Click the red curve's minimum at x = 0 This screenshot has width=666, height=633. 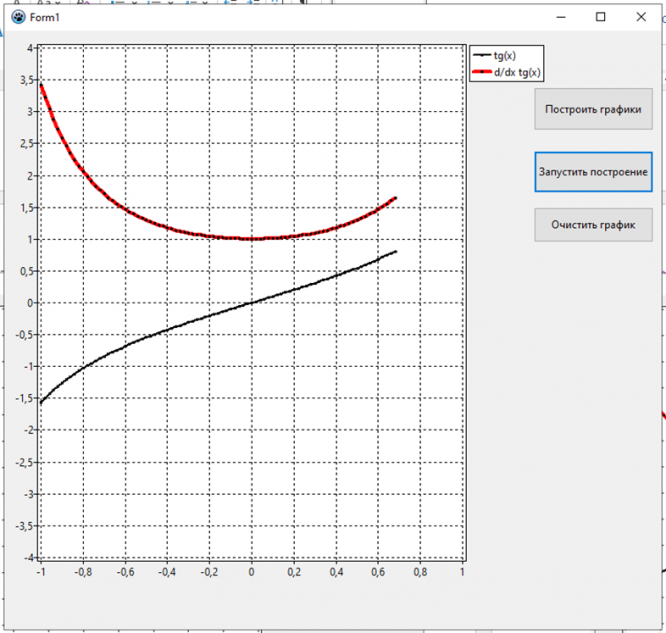click(x=251, y=239)
